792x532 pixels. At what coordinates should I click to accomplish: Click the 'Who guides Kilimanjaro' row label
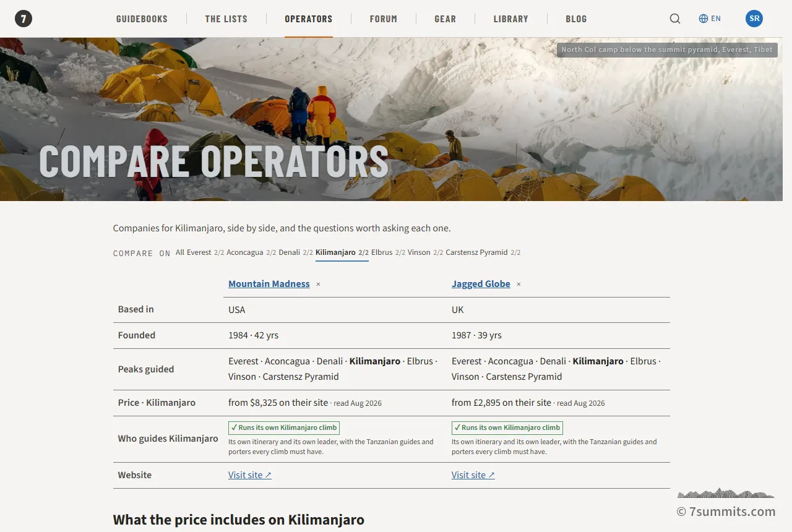(x=168, y=439)
